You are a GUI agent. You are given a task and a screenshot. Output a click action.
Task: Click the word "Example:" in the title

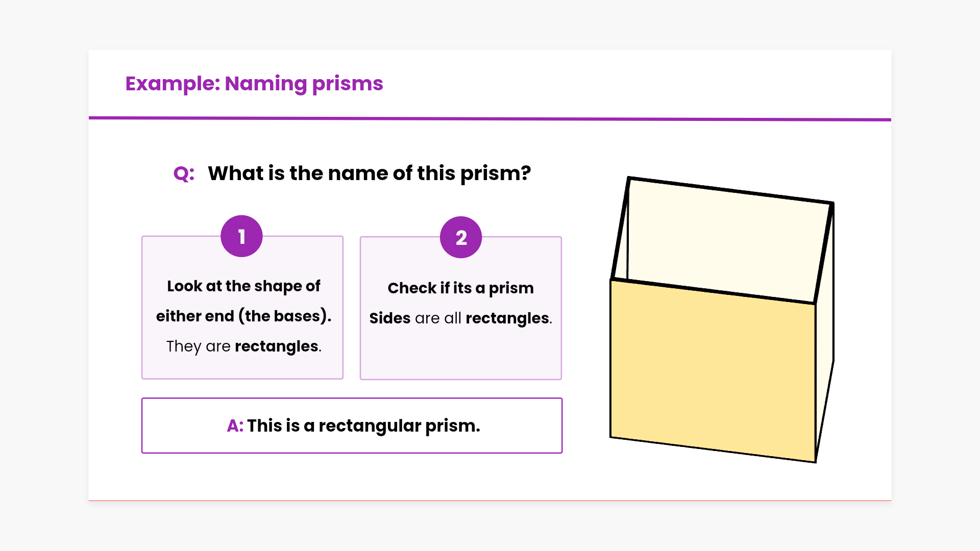click(173, 84)
